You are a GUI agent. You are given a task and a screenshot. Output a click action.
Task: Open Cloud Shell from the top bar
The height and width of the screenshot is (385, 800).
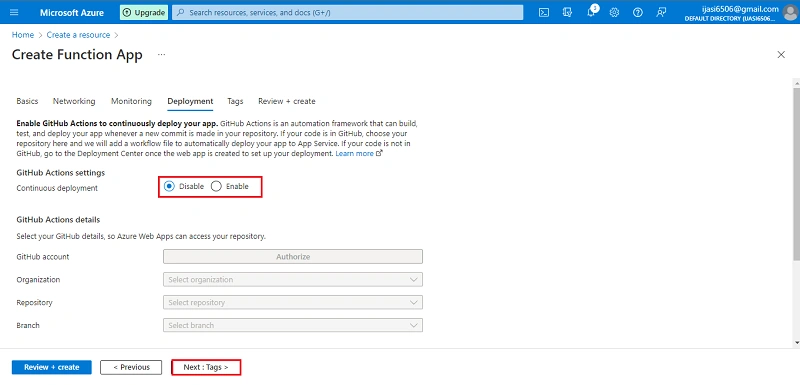click(544, 12)
